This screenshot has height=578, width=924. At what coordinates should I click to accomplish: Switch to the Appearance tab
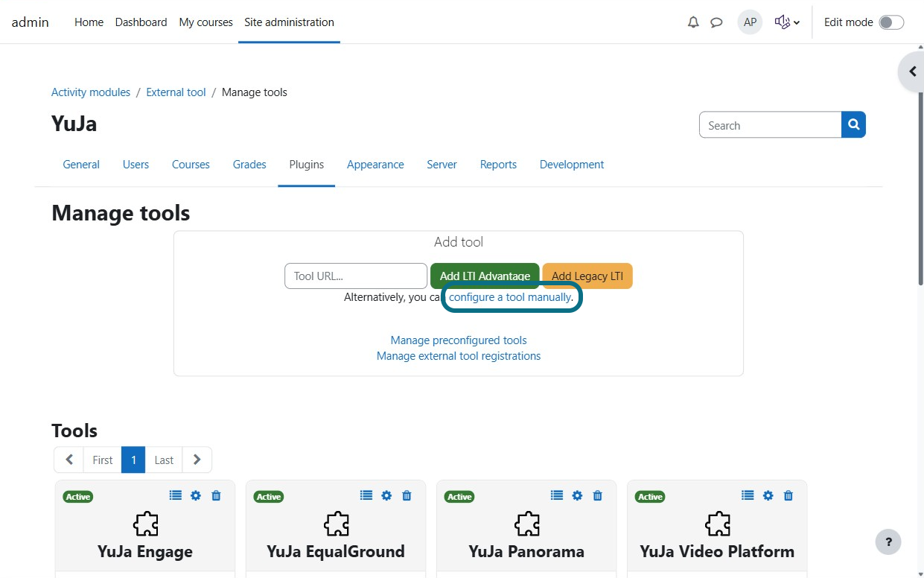tap(375, 165)
